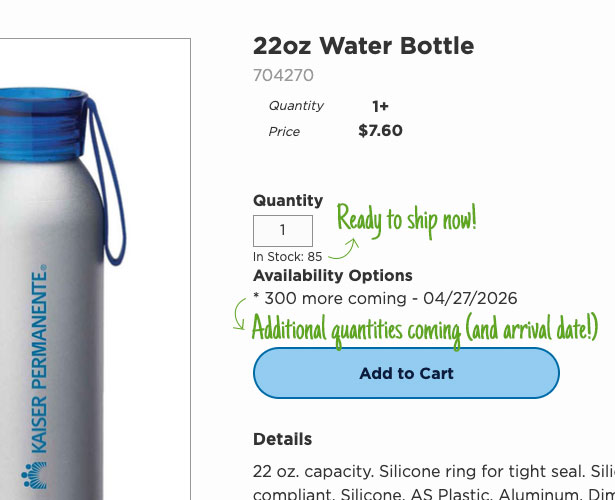615x500 pixels.
Task: Click the Ready to ship now note
Action: (407, 219)
